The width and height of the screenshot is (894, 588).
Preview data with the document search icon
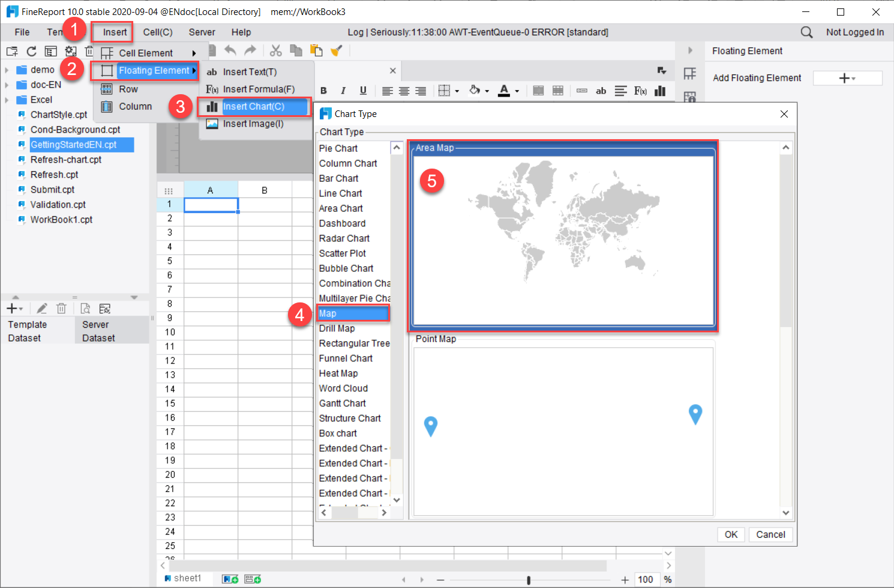85,308
